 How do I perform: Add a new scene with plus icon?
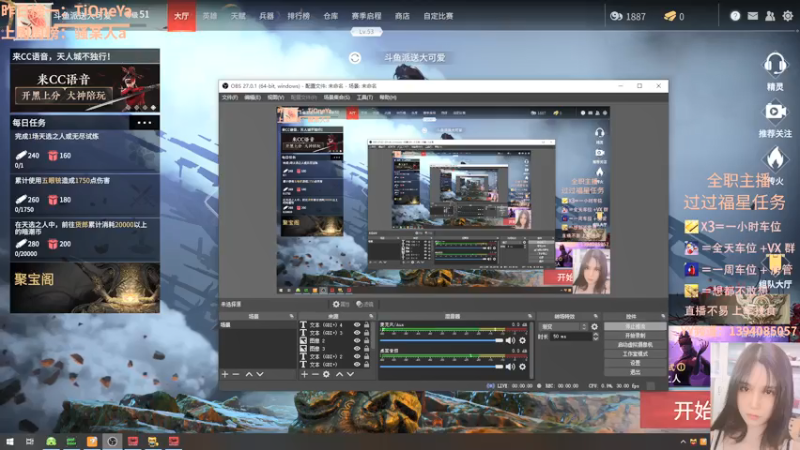(x=225, y=374)
